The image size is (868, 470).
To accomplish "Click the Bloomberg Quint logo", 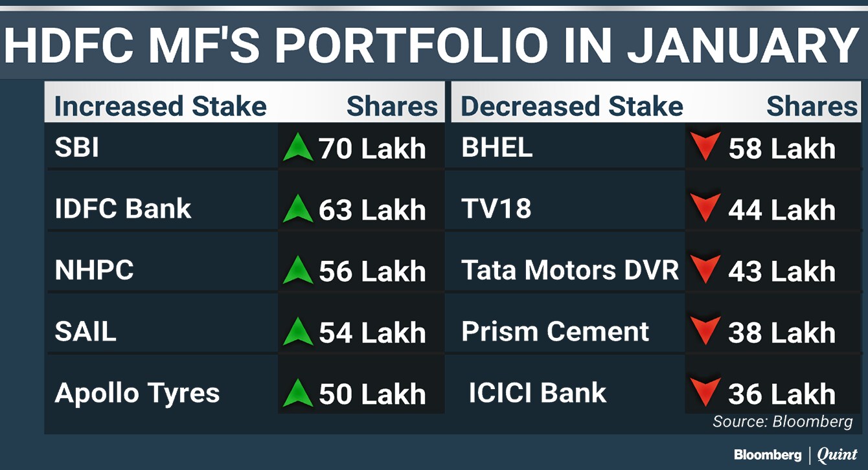I will coord(795,454).
